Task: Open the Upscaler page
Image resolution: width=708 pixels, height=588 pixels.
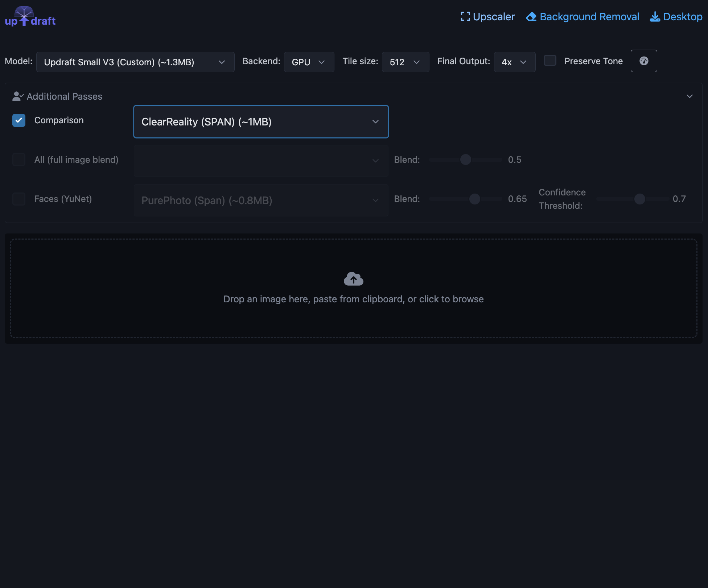Action: coord(487,17)
